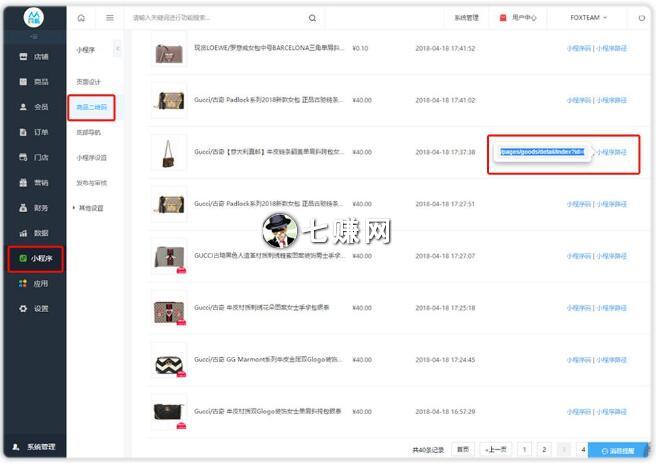Open 财务 finance section in sidebar
This screenshot has height=463, width=656.
click(34, 208)
